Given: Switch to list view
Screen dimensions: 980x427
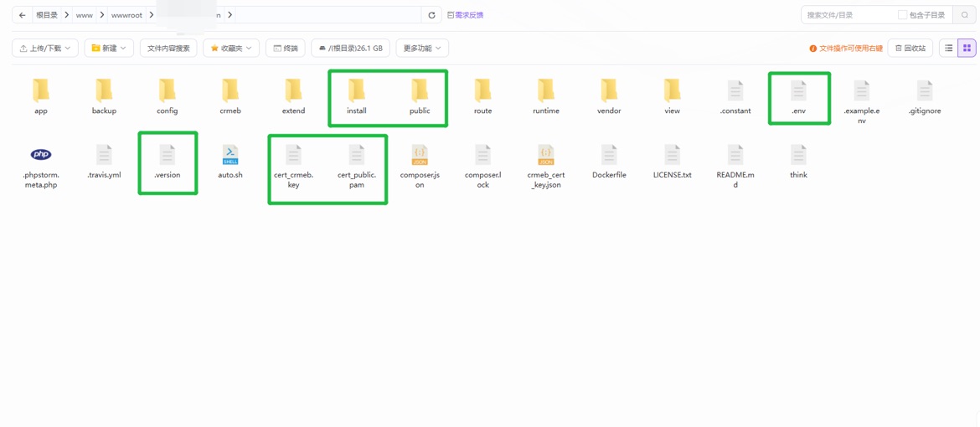Looking at the screenshot, I should [x=949, y=48].
